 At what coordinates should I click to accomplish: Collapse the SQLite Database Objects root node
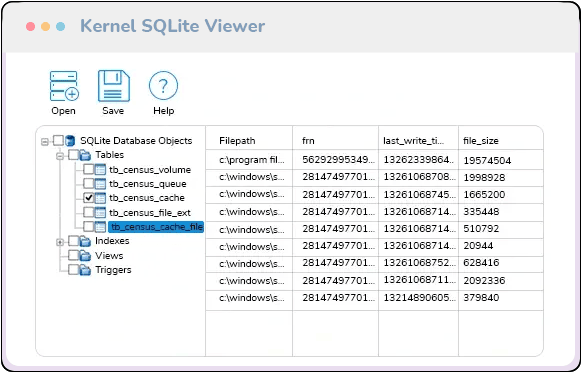[x=45, y=142]
